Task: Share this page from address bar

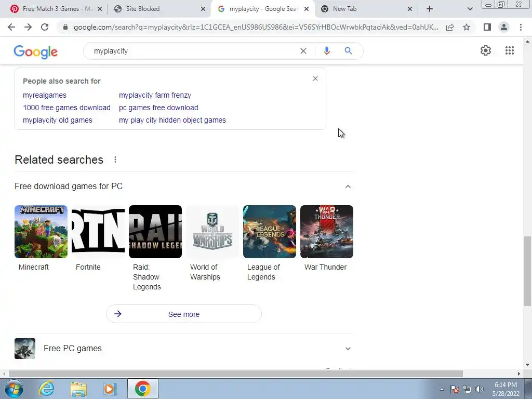Action: click(450, 27)
